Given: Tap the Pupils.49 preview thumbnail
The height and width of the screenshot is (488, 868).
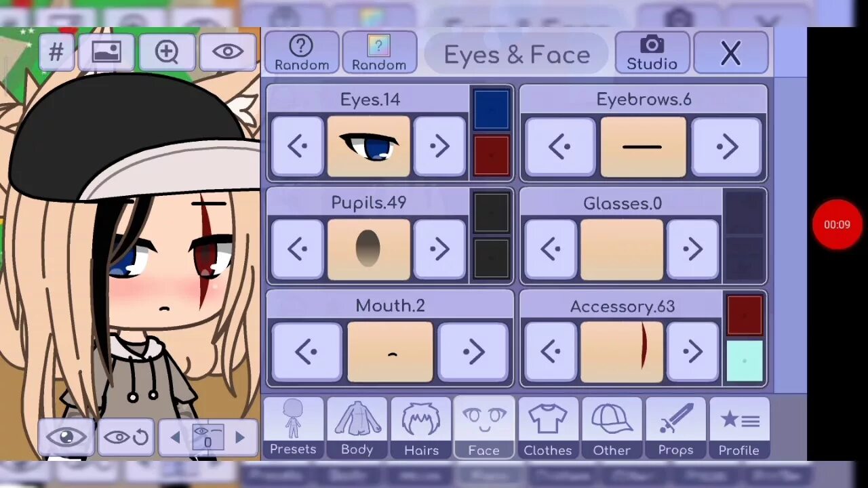Looking at the screenshot, I should (369, 249).
